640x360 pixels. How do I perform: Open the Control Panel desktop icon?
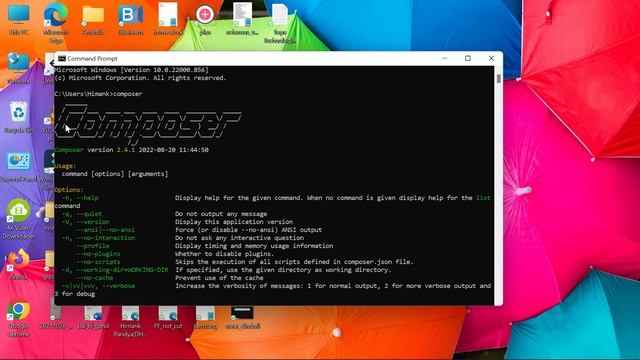[x=18, y=167]
